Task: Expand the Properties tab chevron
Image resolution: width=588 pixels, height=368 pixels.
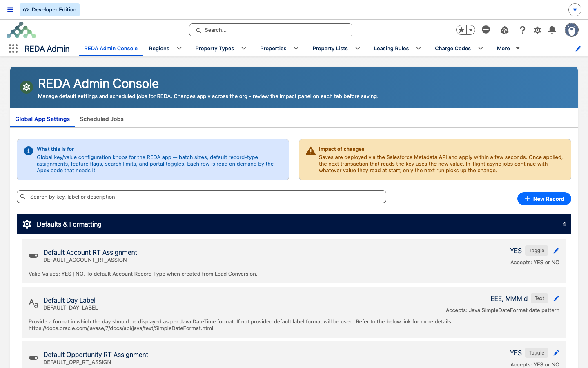Action: click(296, 48)
